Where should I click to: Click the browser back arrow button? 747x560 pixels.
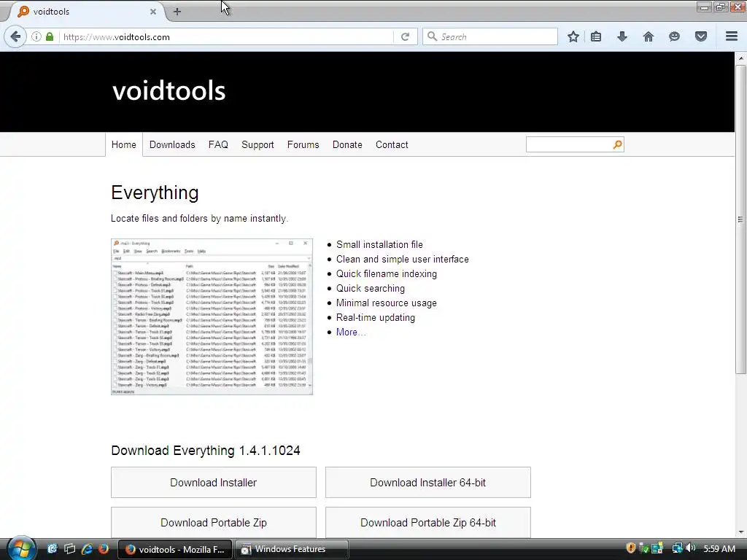[x=15, y=36]
